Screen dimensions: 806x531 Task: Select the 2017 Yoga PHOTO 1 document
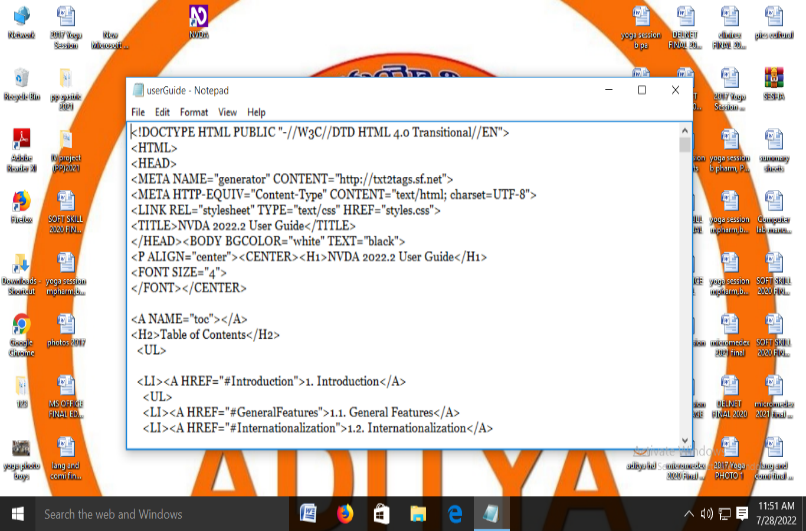tap(729, 459)
